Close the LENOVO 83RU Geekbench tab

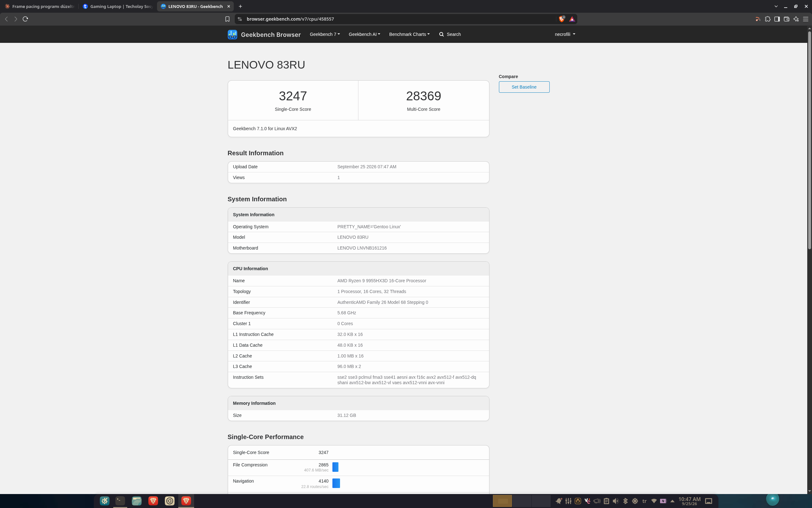(228, 6)
